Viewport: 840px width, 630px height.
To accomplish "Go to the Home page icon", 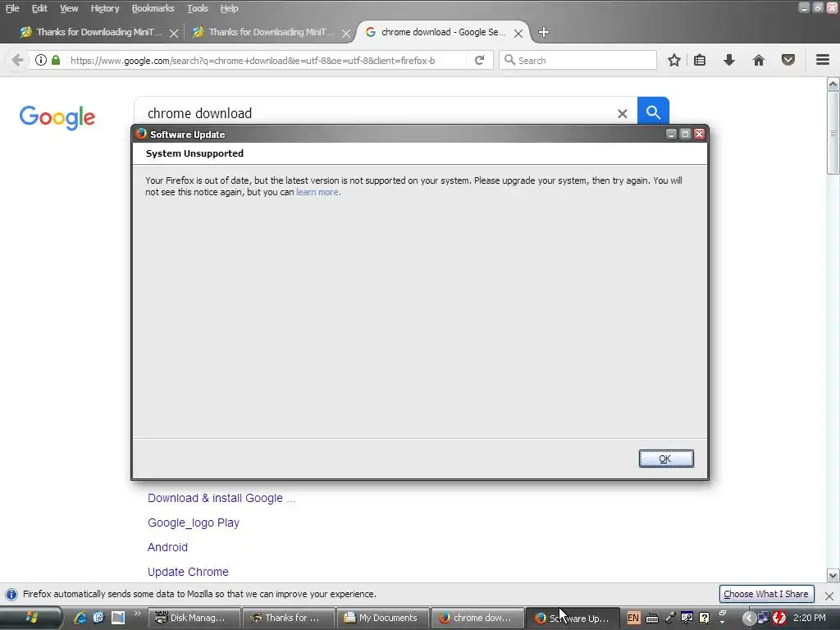I will tap(759, 60).
